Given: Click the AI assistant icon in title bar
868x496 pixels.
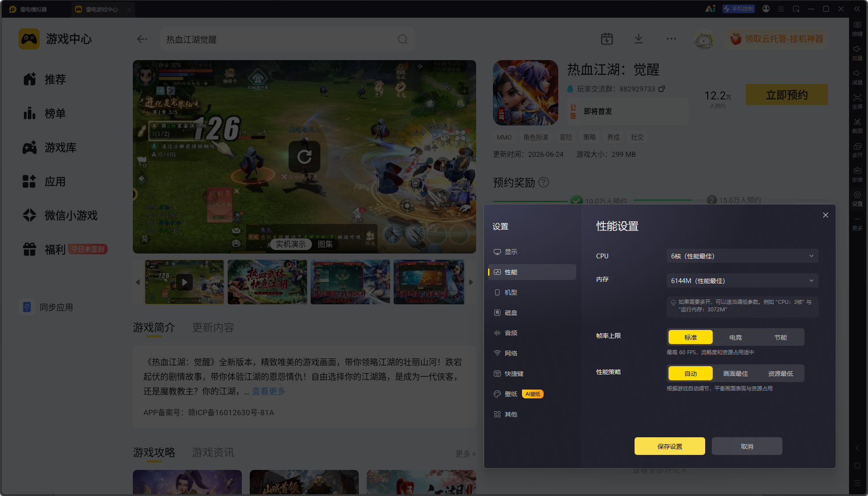Looking at the screenshot, I should click(710, 9).
